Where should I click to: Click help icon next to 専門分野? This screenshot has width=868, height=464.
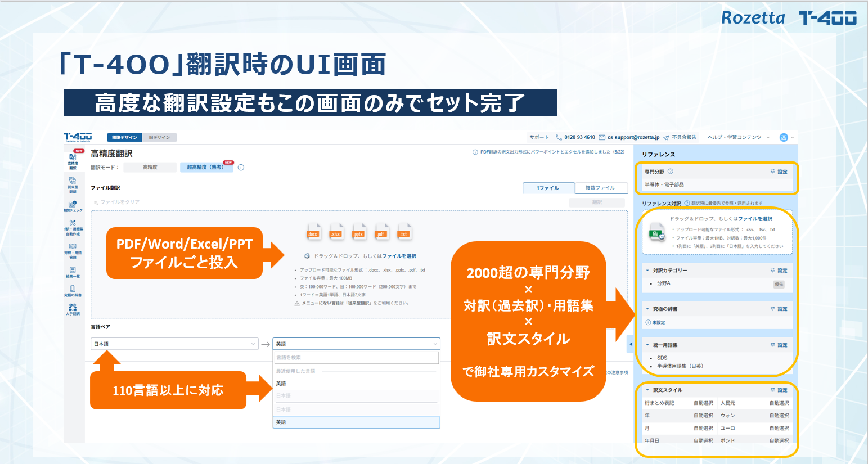(x=670, y=172)
